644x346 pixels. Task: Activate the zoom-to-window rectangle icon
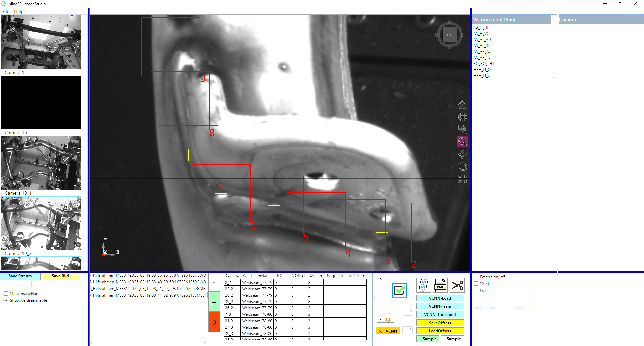(x=462, y=129)
